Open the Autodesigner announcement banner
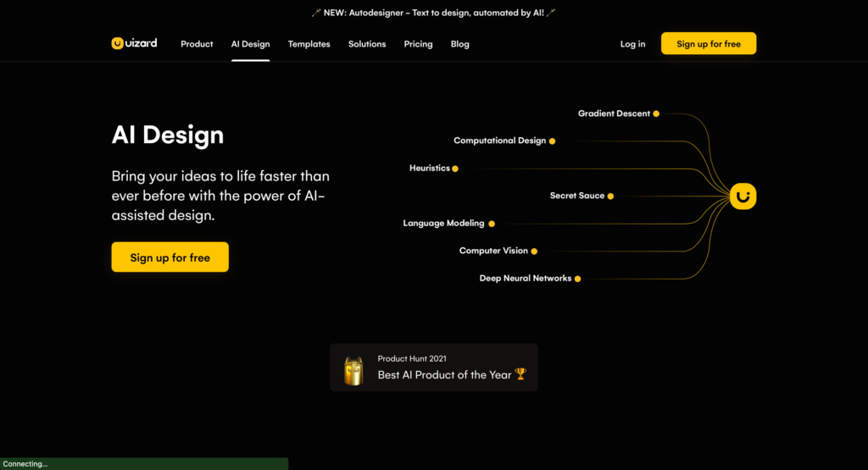Viewport: 868px width, 470px height. (x=434, y=13)
